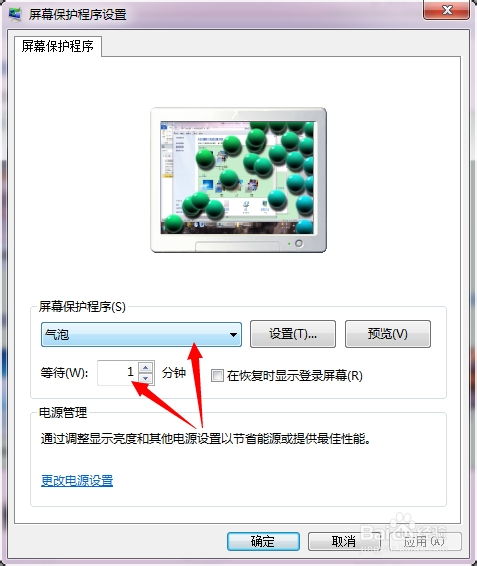
Task: Click the screen saver settings title bar icon
Action: (15, 14)
